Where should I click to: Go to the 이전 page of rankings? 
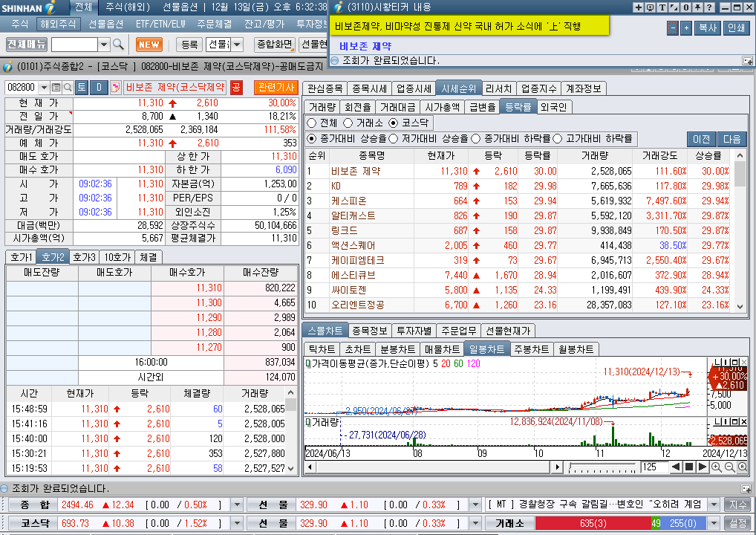[x=702, y=140]
